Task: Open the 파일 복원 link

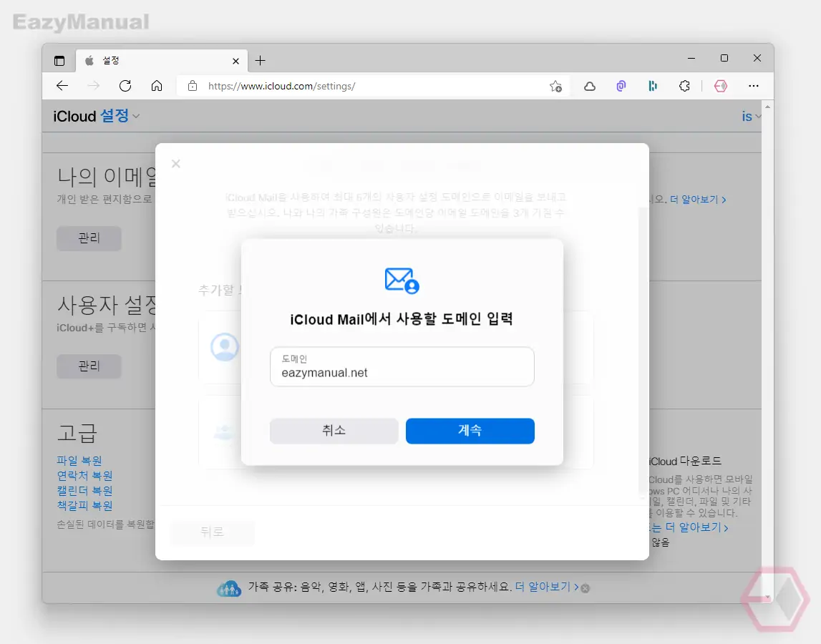Action: [x=79, y=460]
